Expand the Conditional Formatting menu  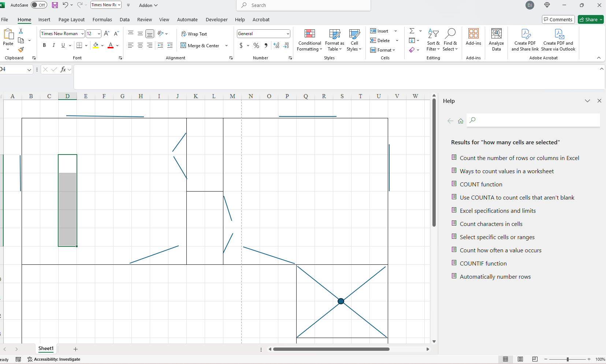pos(309,40)
